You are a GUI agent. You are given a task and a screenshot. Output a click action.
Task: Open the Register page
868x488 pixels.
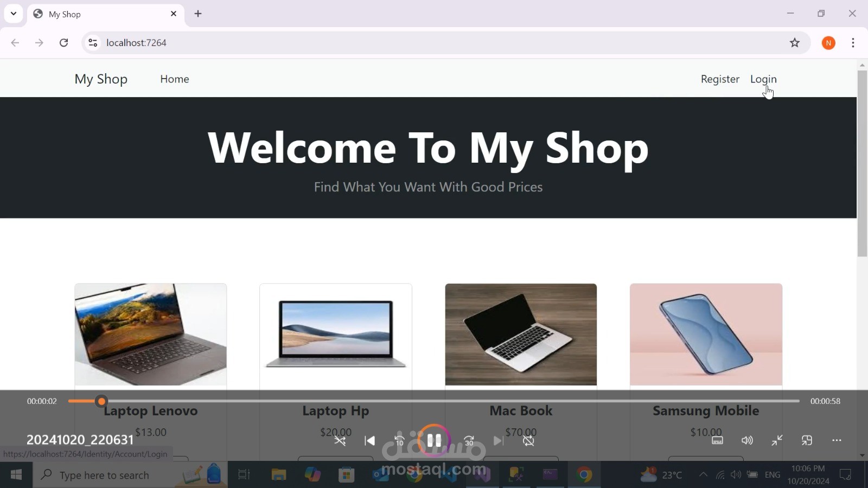click(720, 79)
